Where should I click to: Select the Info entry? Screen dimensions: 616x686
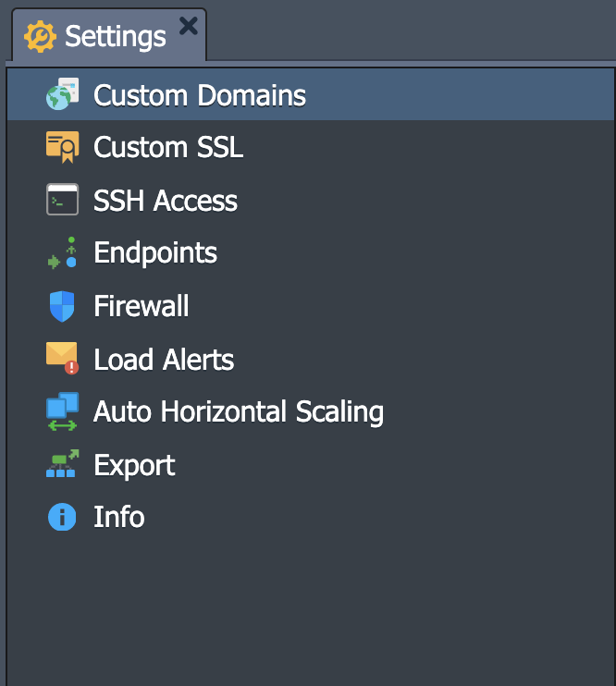pyautogui.click(x=311, y=517)
